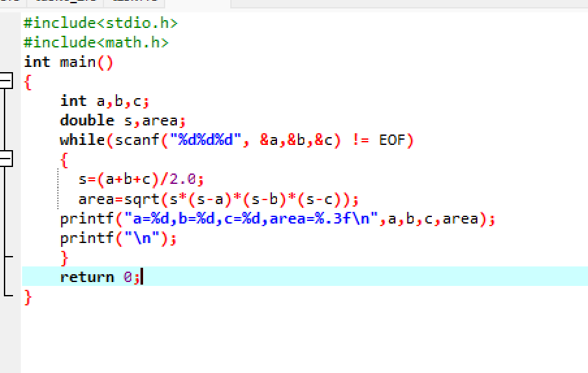Click the #include<stdio.h> line

coord(100,23)
